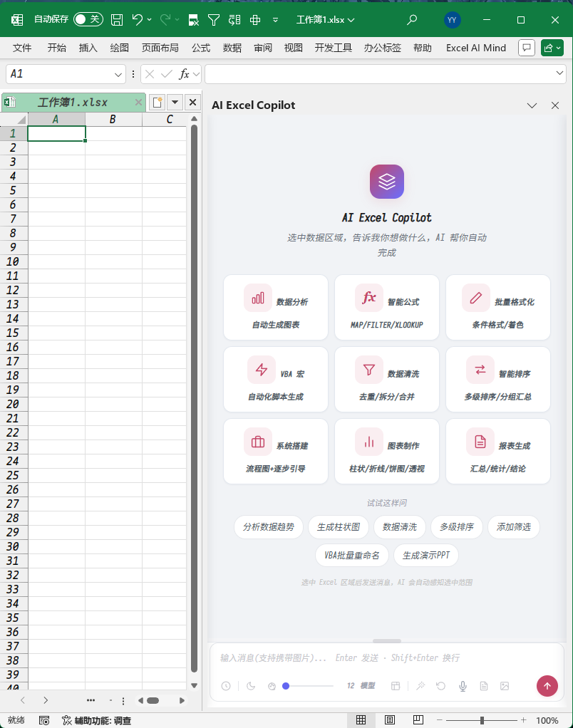Click the 智能公式 card
Screen dimensions: 573x728
click(x=387, y=307)
